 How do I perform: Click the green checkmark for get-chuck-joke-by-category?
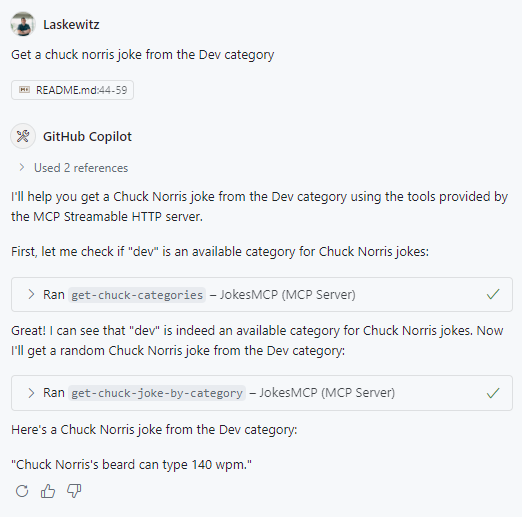click(493, 393)
